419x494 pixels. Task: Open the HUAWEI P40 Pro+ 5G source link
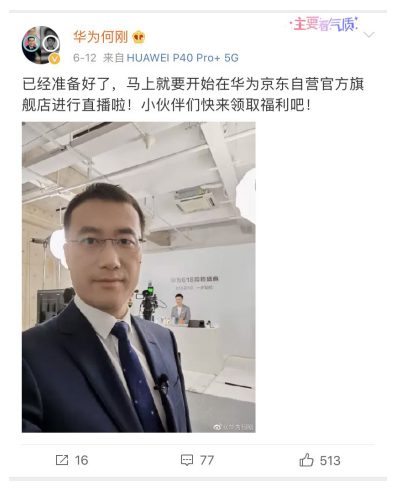tap(183, 58)
